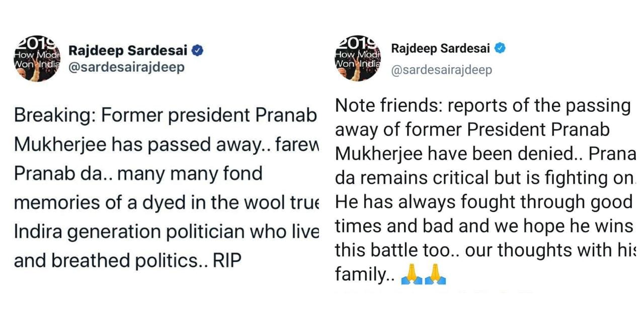644x317 pixels.
Task: Click the left tweet's profile picture
Action: [x=37, y=58]
